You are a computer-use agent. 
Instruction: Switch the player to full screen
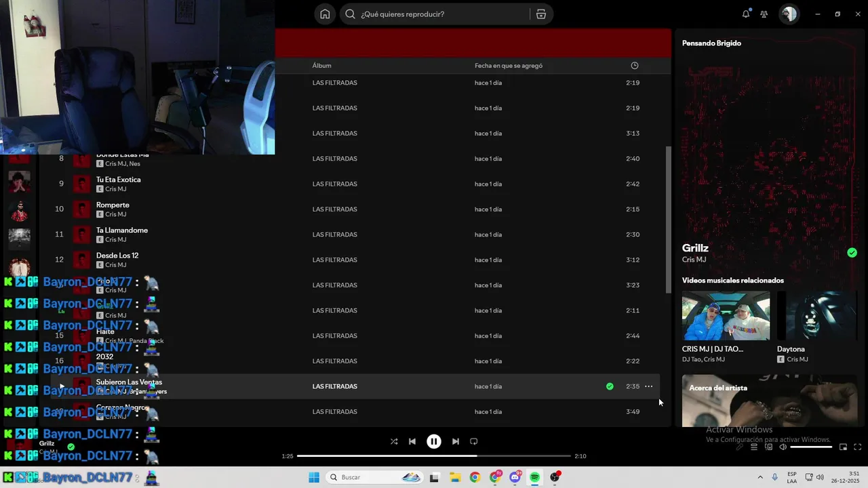coord(858,447)
